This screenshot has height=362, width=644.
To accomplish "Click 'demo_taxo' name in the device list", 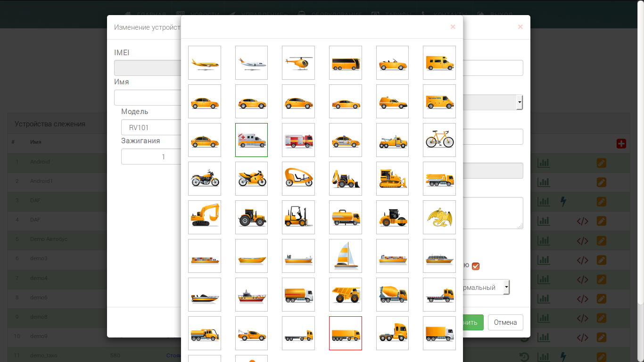I will click(x=44, y=355).
